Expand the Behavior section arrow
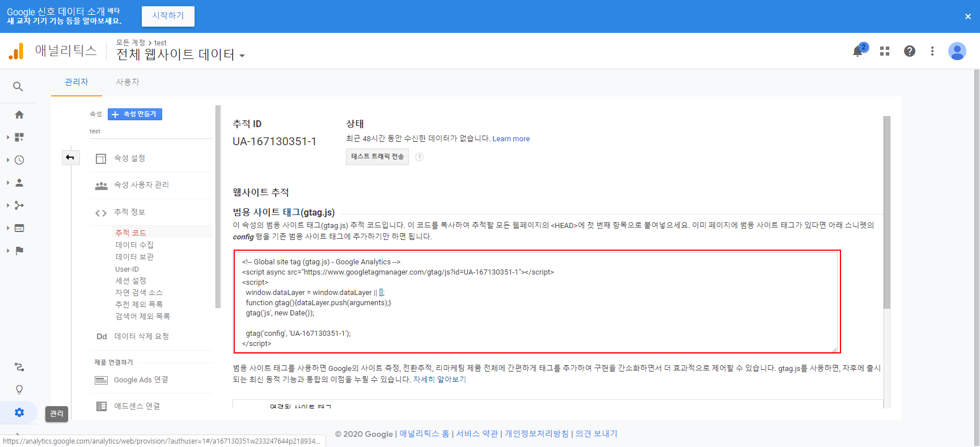The width and height of the screenshot is (980, 447). click(8, 228)
